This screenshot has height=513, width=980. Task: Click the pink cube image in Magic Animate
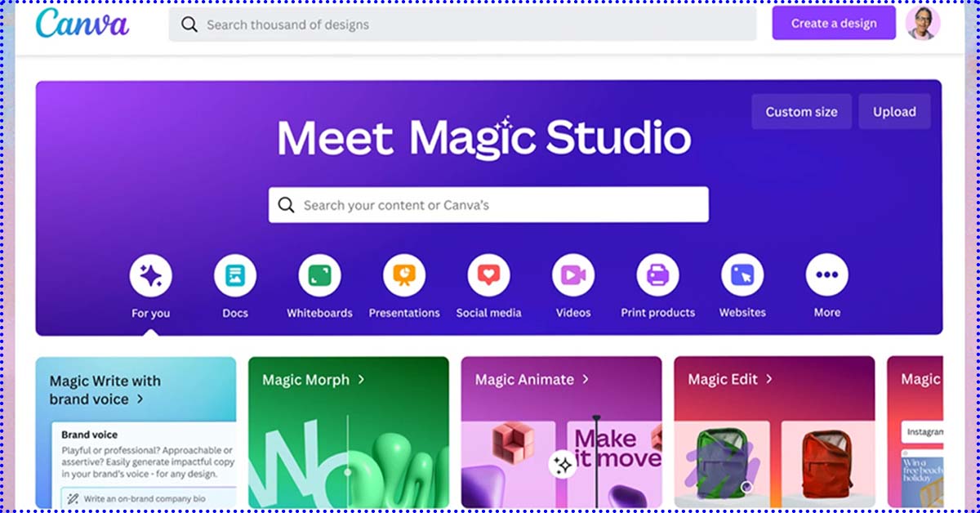click(513, 441)
